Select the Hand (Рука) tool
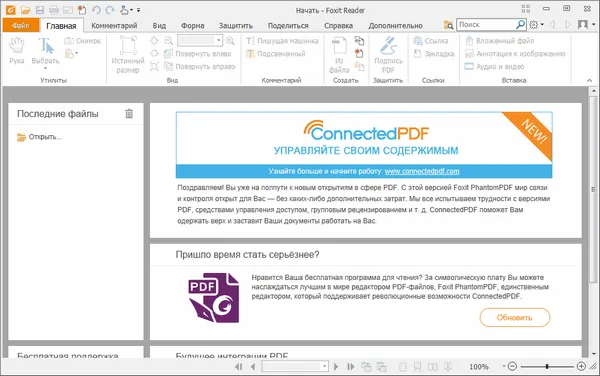This screenshot has height=376, width=600. pyautogui.click(x=16, y=50)
